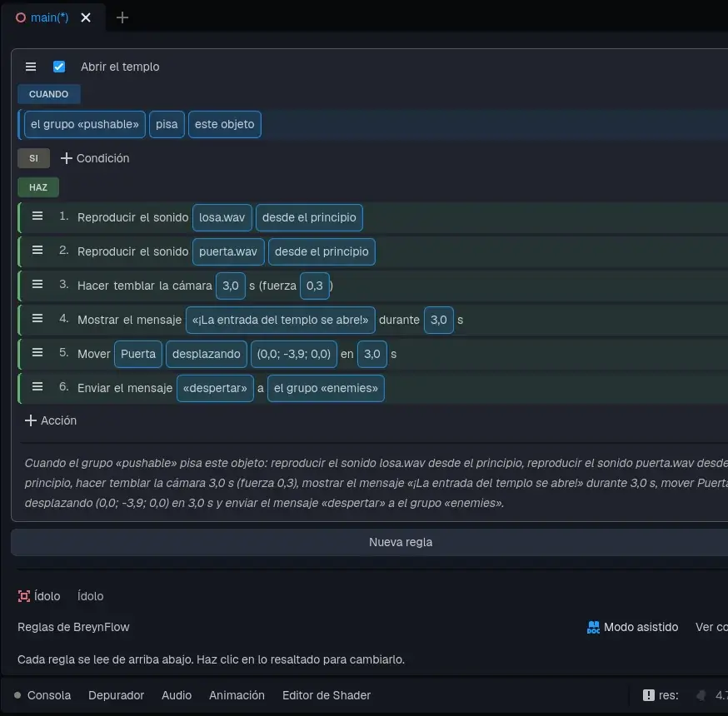Edit the message display duration 3,0 in action 4
The height and width of the screenshot is (716, 728).
[439, 321]
